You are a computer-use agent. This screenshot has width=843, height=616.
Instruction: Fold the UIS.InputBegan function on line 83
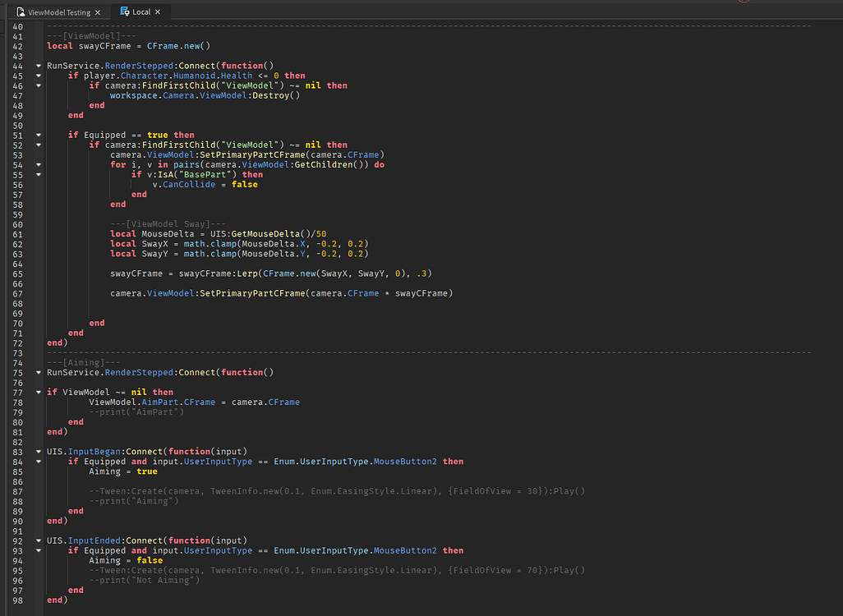(x=39, y=451)
